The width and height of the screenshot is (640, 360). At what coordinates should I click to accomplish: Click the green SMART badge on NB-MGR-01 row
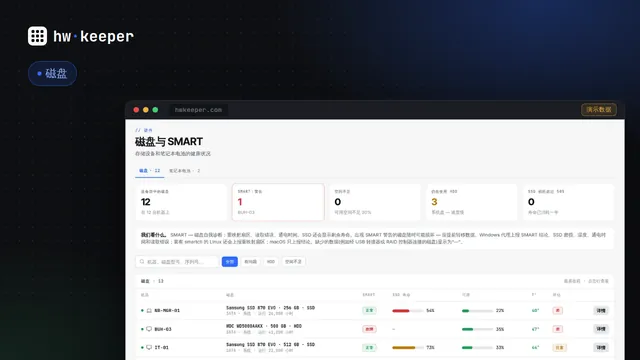369,311
